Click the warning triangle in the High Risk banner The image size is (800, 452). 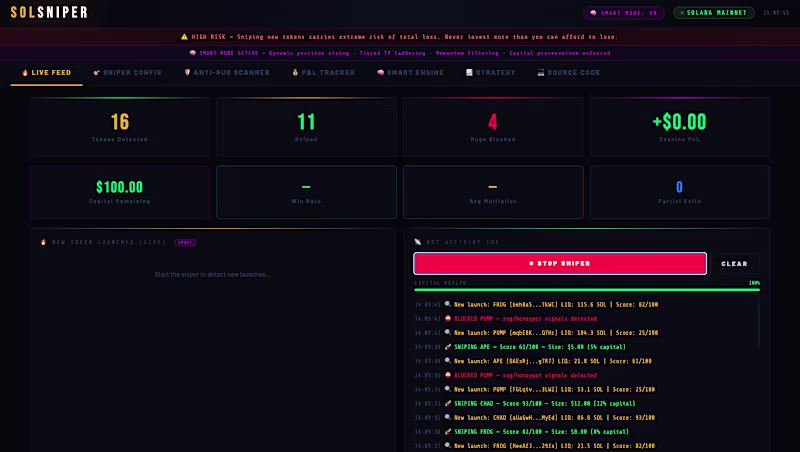point(184,37)
